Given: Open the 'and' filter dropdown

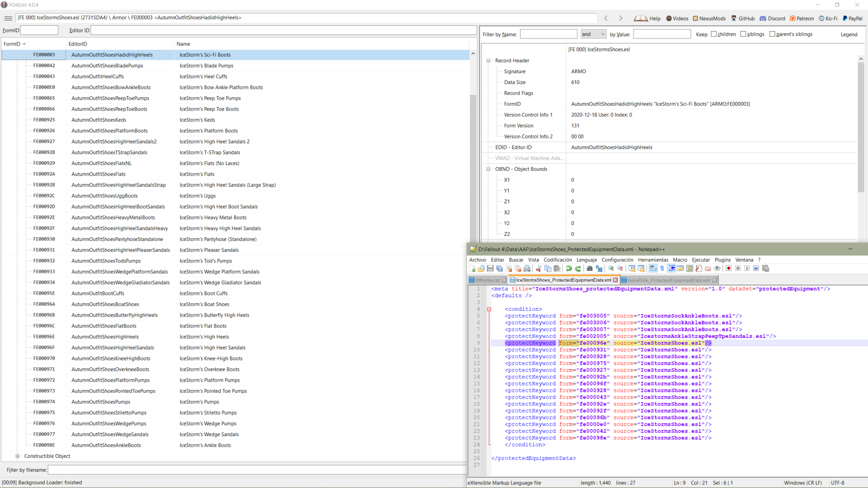Looking at the screenshot, I should (593, 34).
